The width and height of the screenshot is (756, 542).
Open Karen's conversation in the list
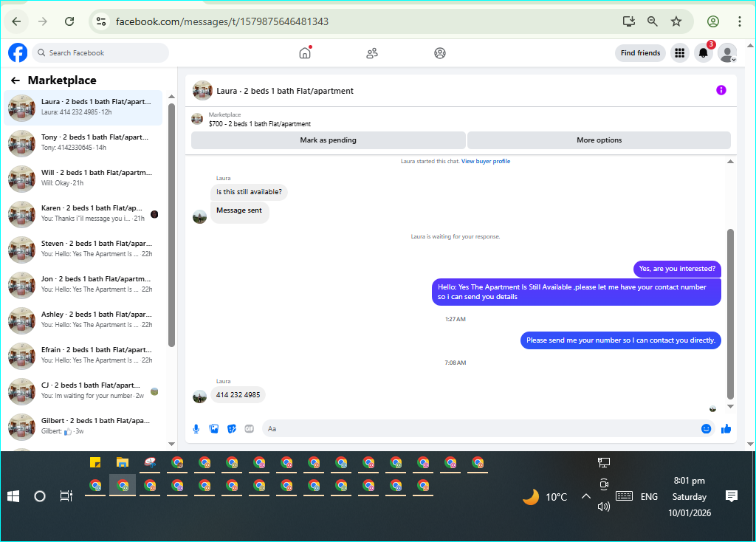pos(83,214)
